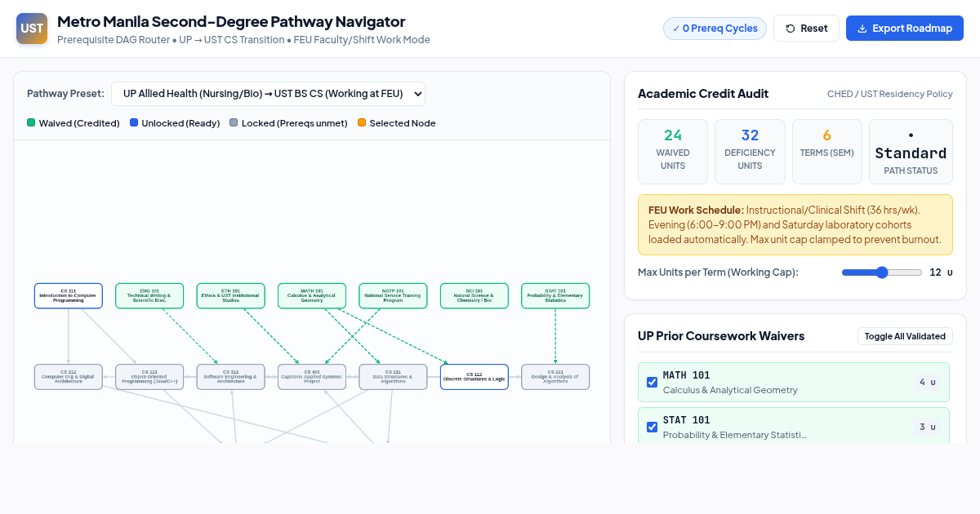980x514 pixels.
Task: Click the Standard Path Status card
Action: click(911, 152)
